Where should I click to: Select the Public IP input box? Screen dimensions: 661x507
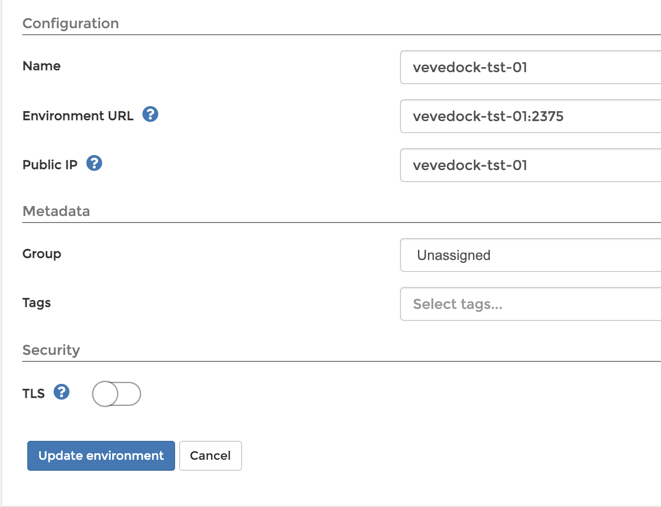click(x=530, y=165)
